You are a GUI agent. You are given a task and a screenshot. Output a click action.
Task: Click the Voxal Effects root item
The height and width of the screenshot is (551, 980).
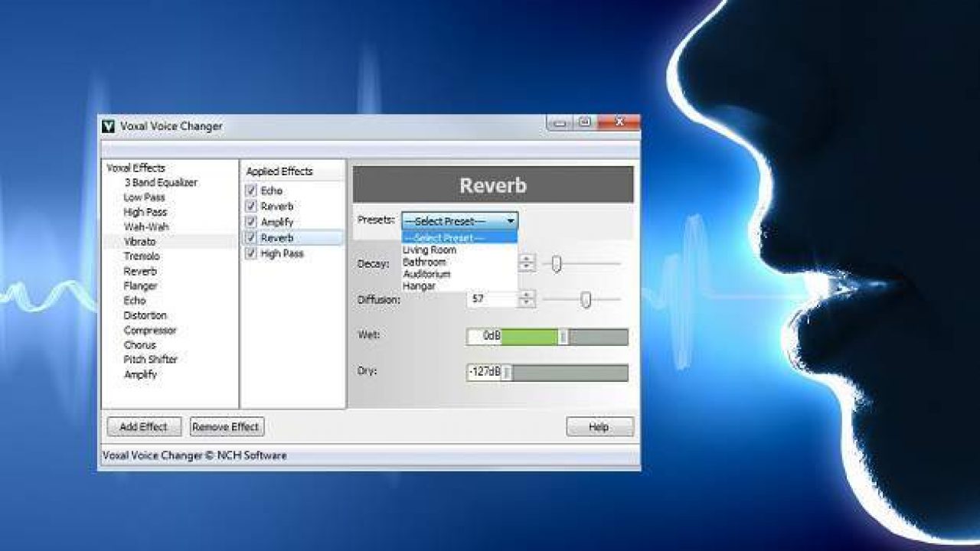[136, 168]
